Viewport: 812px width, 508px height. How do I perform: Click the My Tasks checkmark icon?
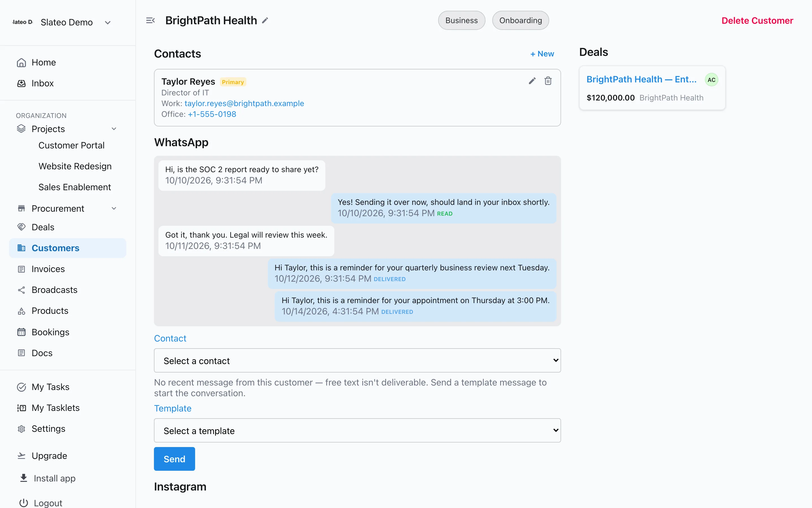point(21,387)
